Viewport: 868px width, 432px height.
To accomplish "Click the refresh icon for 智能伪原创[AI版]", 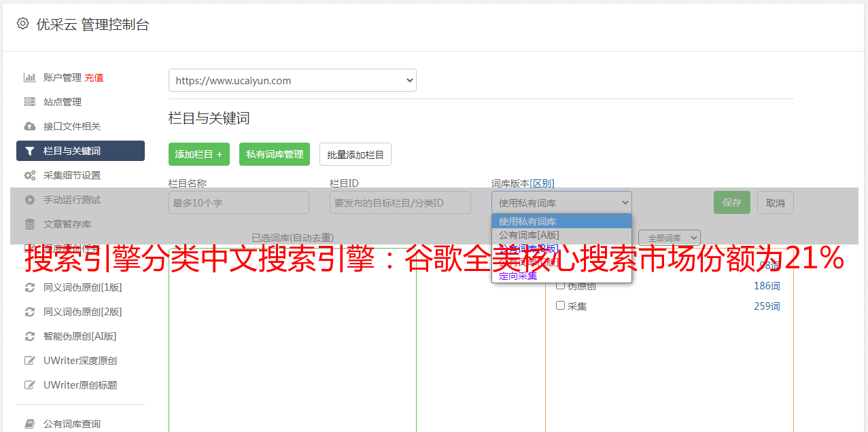I will (x=29, y=336).
